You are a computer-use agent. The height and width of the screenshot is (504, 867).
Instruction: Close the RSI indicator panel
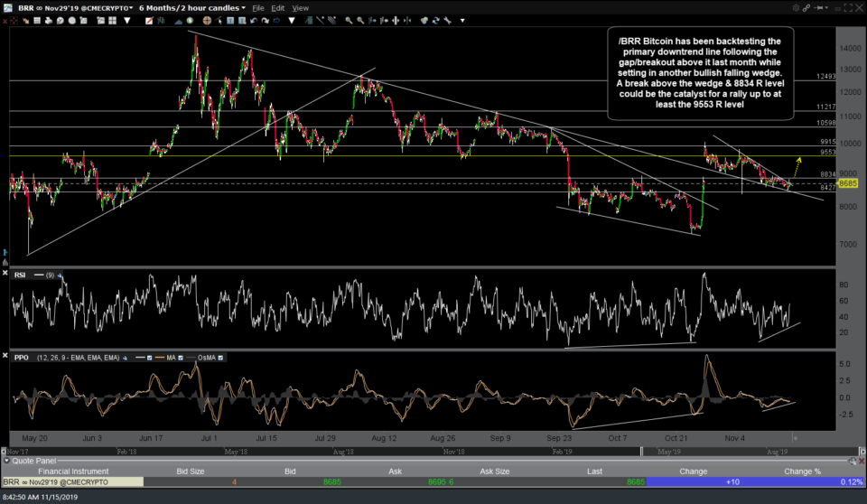[5, 275]
